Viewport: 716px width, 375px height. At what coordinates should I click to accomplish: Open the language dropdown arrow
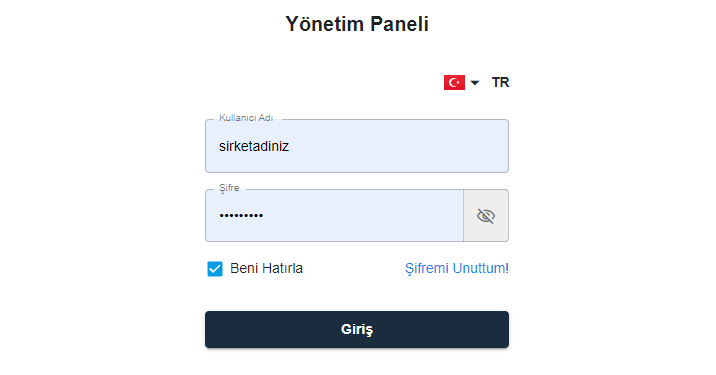475,83
